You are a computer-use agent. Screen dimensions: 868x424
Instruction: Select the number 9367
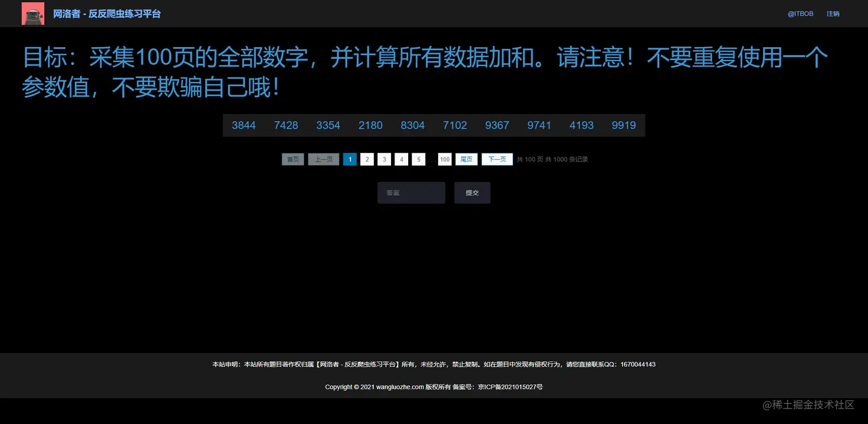coord(497,125)
